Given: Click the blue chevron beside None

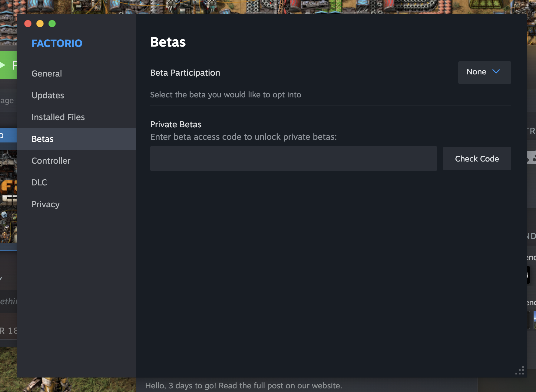Looking at the screenshot, I should coord(496,72).
